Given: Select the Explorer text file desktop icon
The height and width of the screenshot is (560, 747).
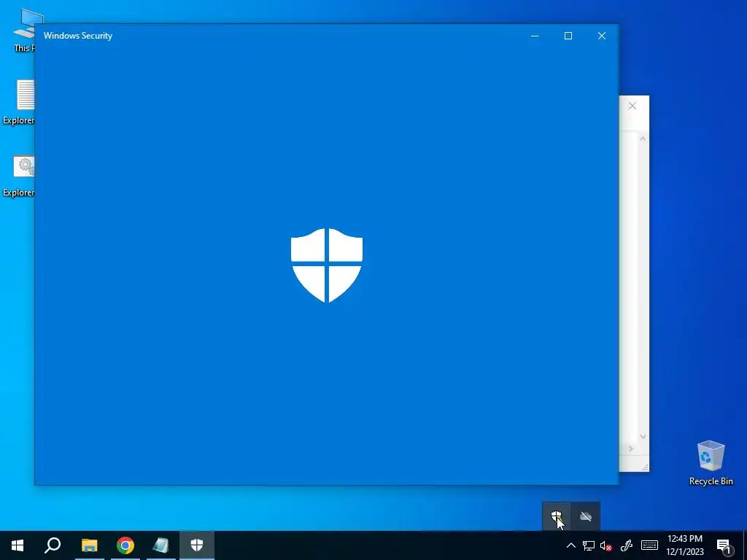Looking at the screenshot, I should click(x=19, y=102).
